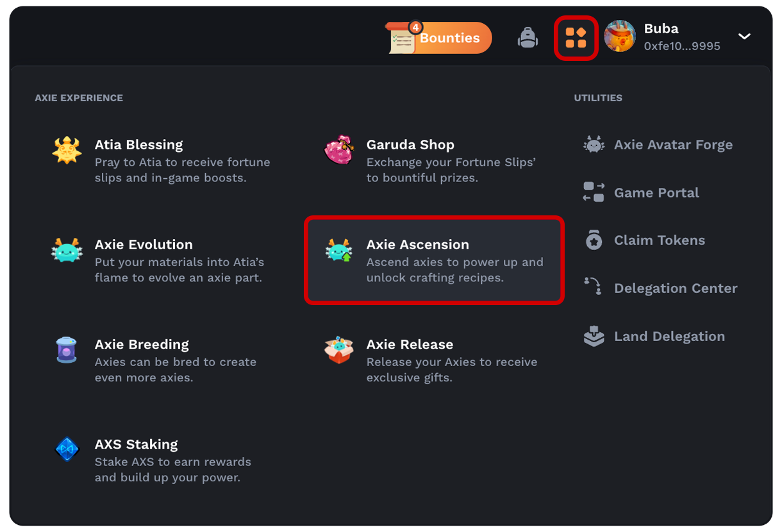Open Buba's profile avatar
The height and width of the screenshot is (532, 782).
tap(620, 37)
